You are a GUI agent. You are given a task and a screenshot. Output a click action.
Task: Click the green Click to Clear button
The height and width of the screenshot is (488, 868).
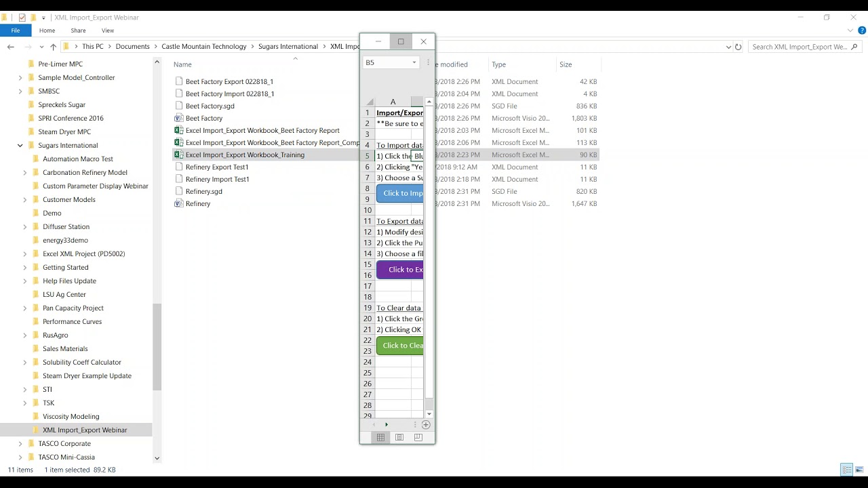(x=400, y=345)
